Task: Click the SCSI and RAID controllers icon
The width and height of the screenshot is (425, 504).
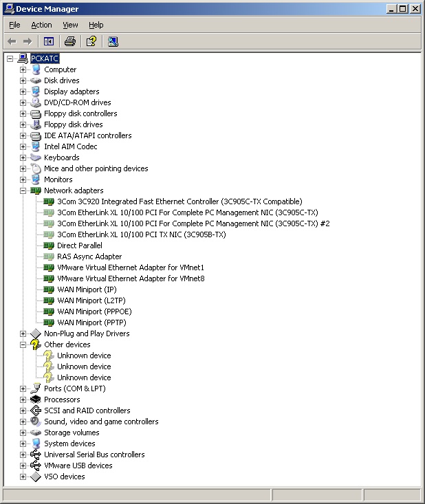Action: pos(36,410)
